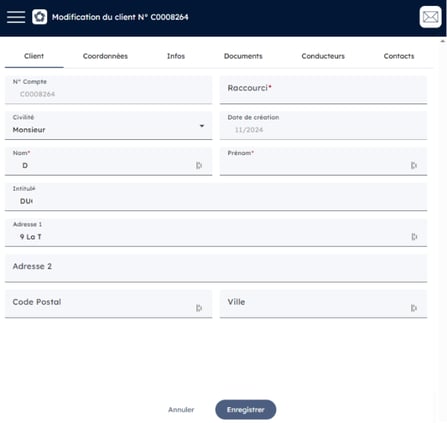Open the Infos tab
This screenshot has height=423, width=447.
pyautogui.click(x=176, y=56)
